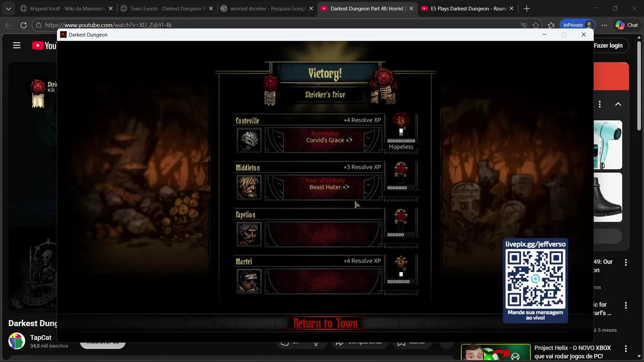Click the Darkest Dungeon window title icon

click(63, 35)
